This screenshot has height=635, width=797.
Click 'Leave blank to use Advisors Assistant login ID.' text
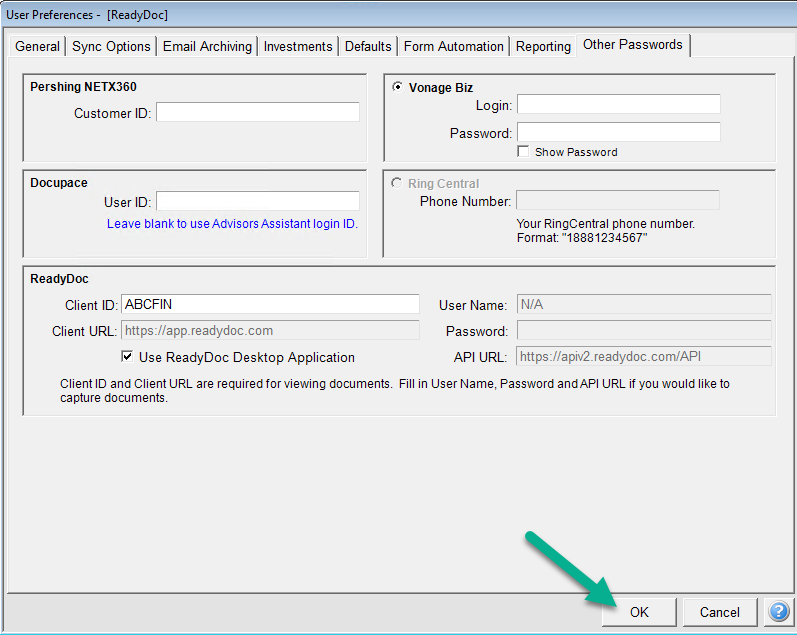(x=232, y=224)
